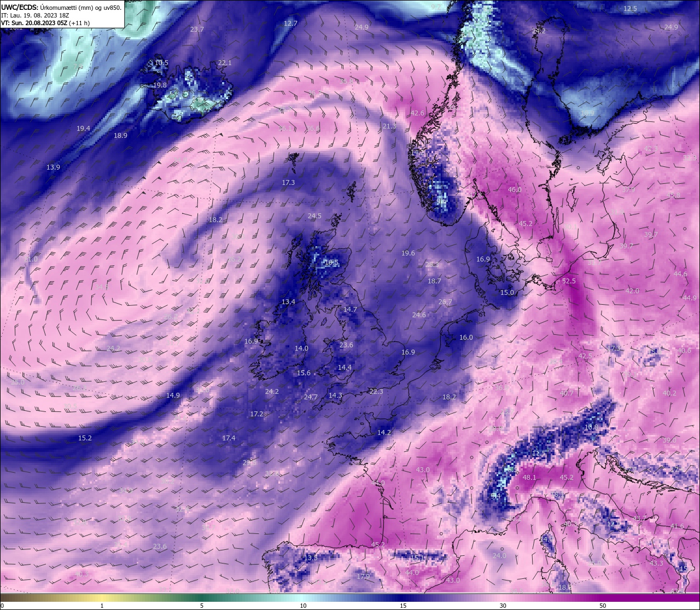Click the 10.8 value over the Alps
700x610 pixels.
tap(591, 427)
